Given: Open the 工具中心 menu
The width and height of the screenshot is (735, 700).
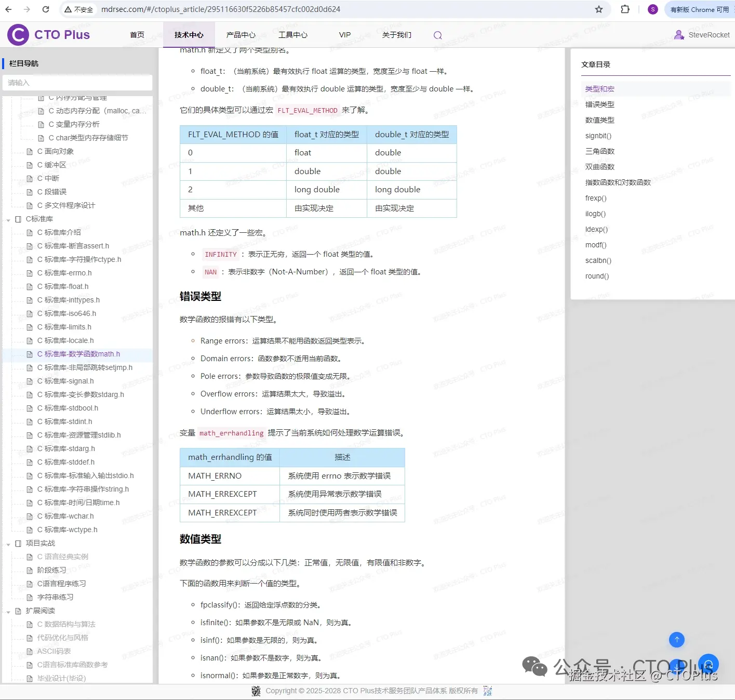Looking at the screenshot, I should (x=292, y=35).
